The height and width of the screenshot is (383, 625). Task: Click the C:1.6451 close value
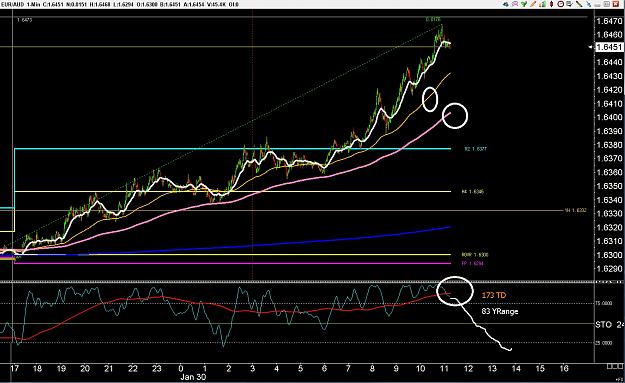[x=53, y=4]
